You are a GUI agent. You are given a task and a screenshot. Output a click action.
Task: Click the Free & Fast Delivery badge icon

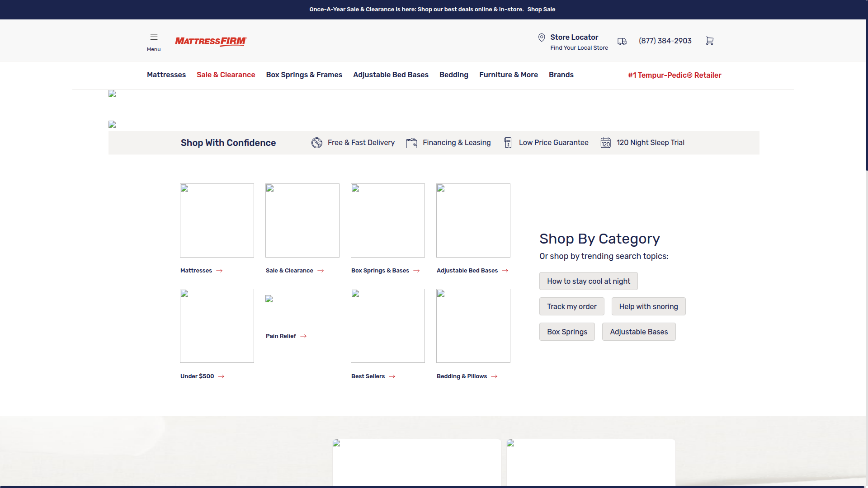[317, 142]
